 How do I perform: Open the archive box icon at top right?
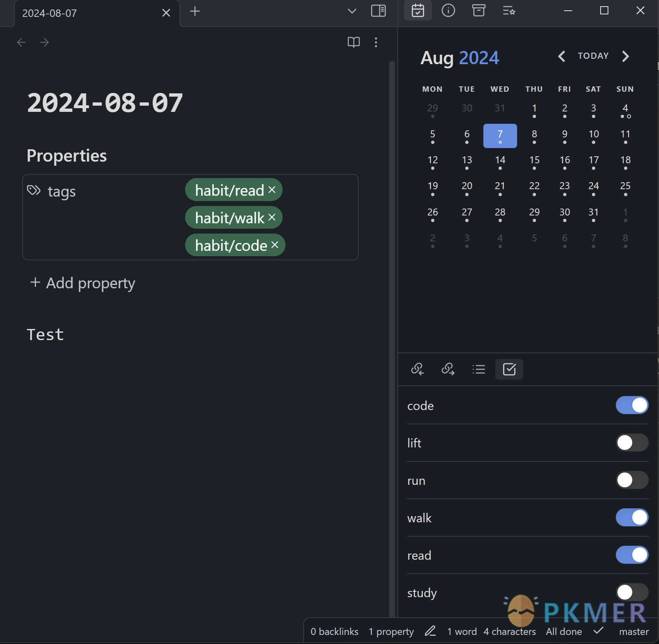point(478,11)
